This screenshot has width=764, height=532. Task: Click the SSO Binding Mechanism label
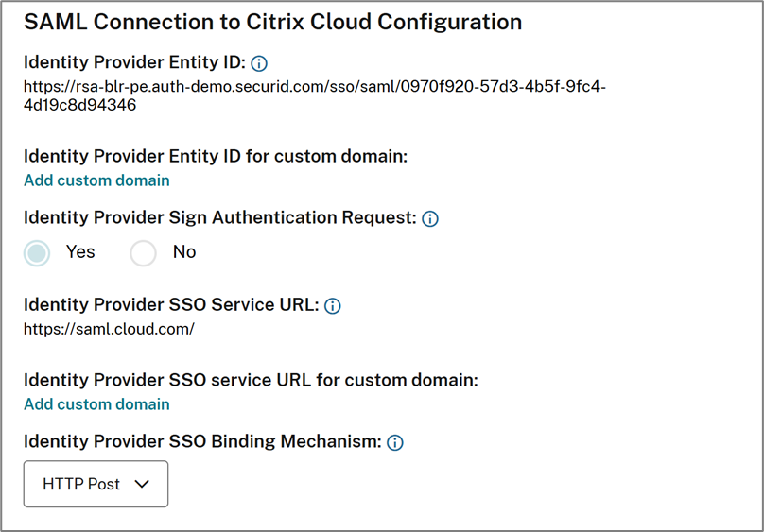(x=202, y=441)
